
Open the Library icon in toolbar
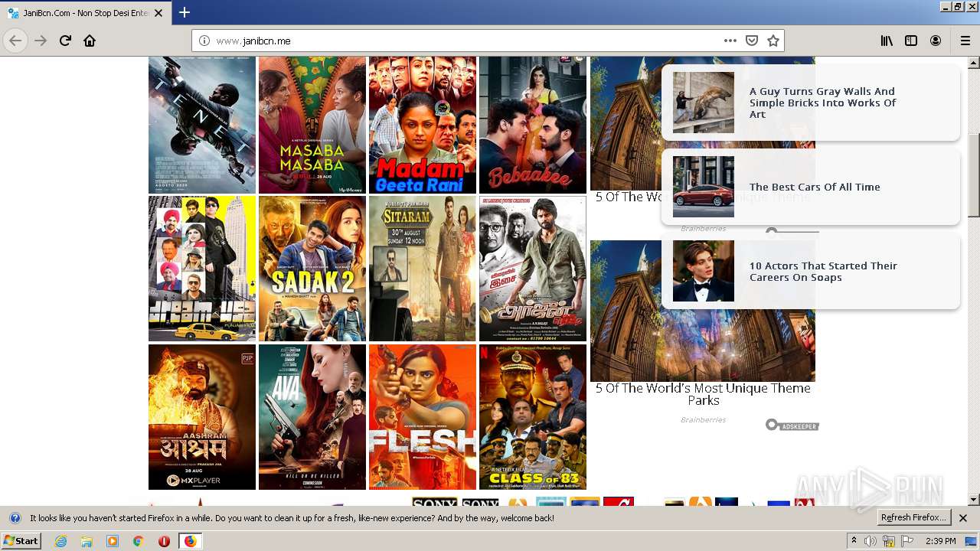pyautogui.click(x=887, y=41)
